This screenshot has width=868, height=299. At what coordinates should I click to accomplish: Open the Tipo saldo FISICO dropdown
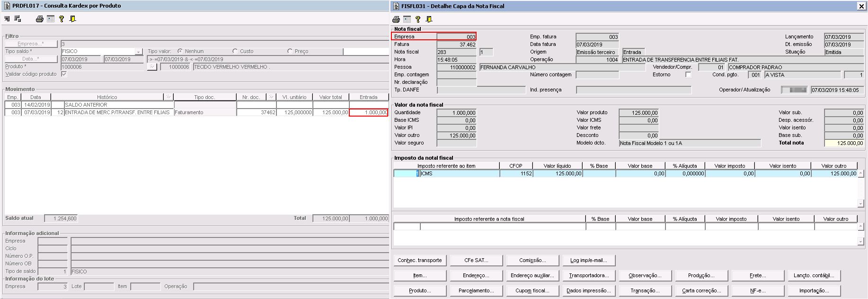[x=138, y=52]
